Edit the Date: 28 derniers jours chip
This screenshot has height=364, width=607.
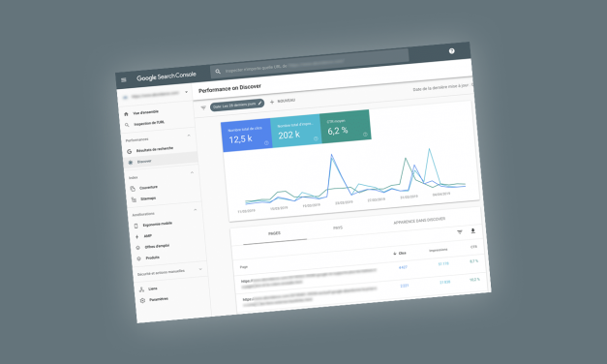[237, 105]
